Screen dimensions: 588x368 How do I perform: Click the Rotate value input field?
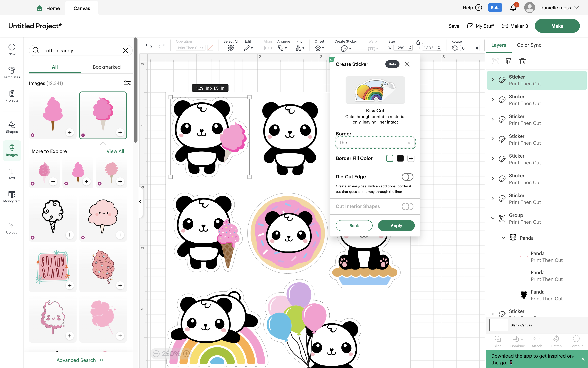(468, 48)
